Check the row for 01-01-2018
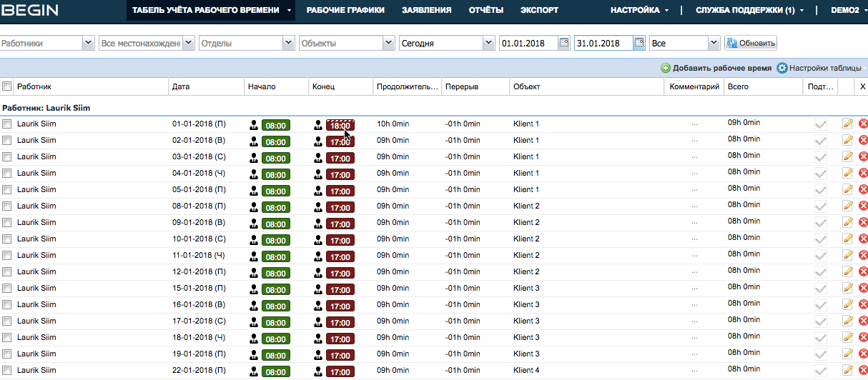Image resolution: width=868 pixels, height=380 pixels. click(6, 124)
